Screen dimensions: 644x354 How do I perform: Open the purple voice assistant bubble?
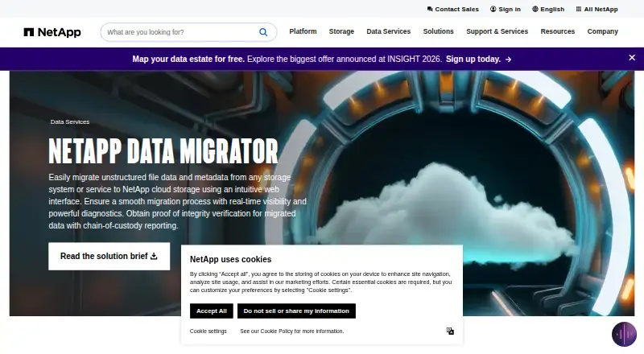point(624,334)
